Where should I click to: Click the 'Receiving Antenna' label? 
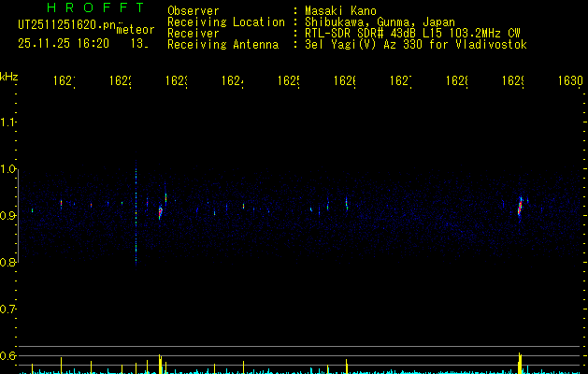coord(223,45)
